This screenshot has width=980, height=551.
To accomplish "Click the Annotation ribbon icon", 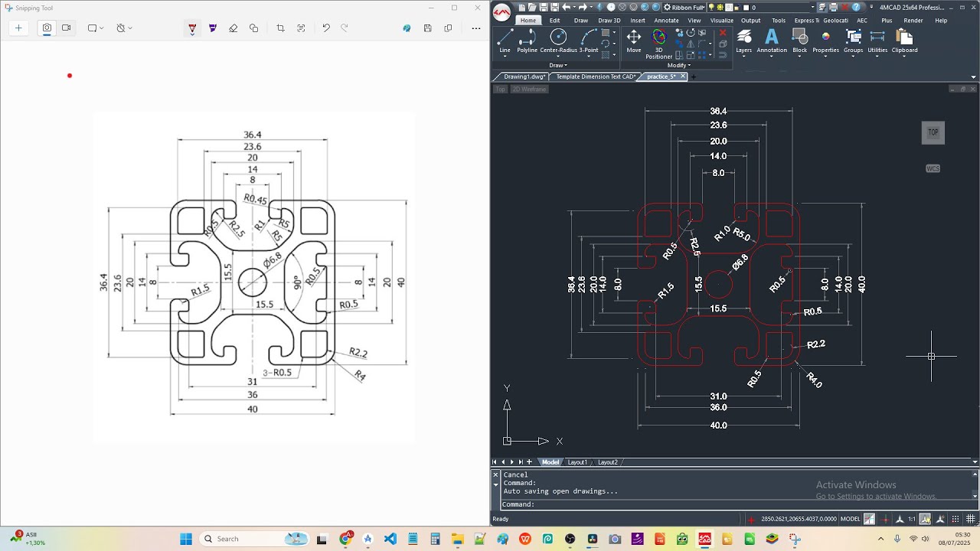I will click(772, 41).
